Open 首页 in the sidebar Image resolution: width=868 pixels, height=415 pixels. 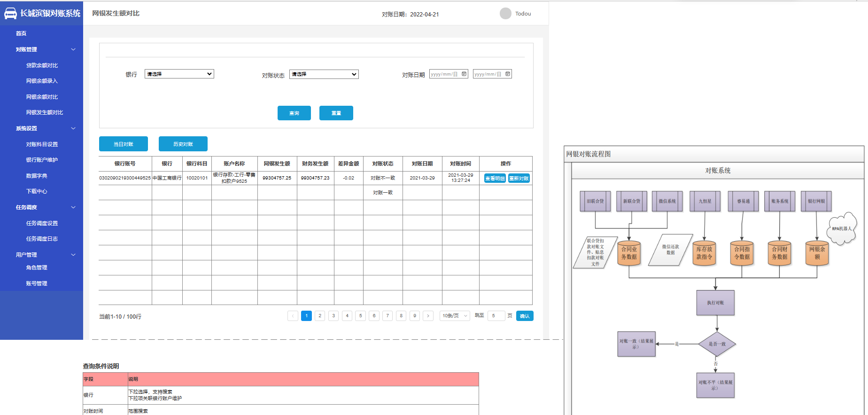[x=21, y=33]
